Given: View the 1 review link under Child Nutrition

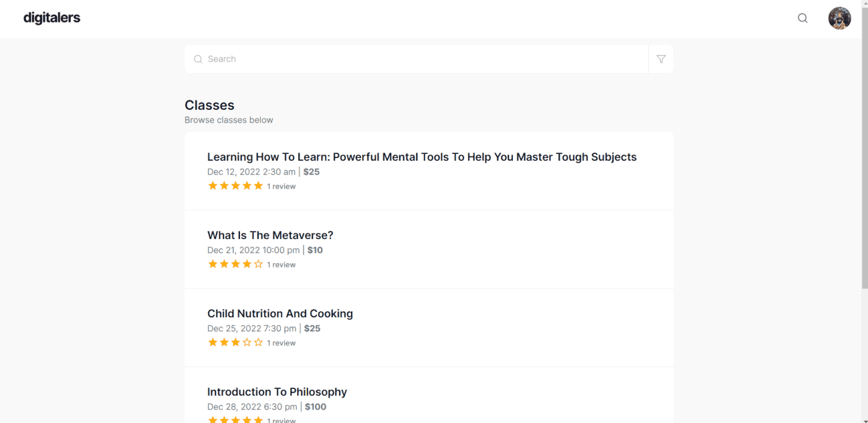Looking at the screenshot, I should tap(281, 343).
